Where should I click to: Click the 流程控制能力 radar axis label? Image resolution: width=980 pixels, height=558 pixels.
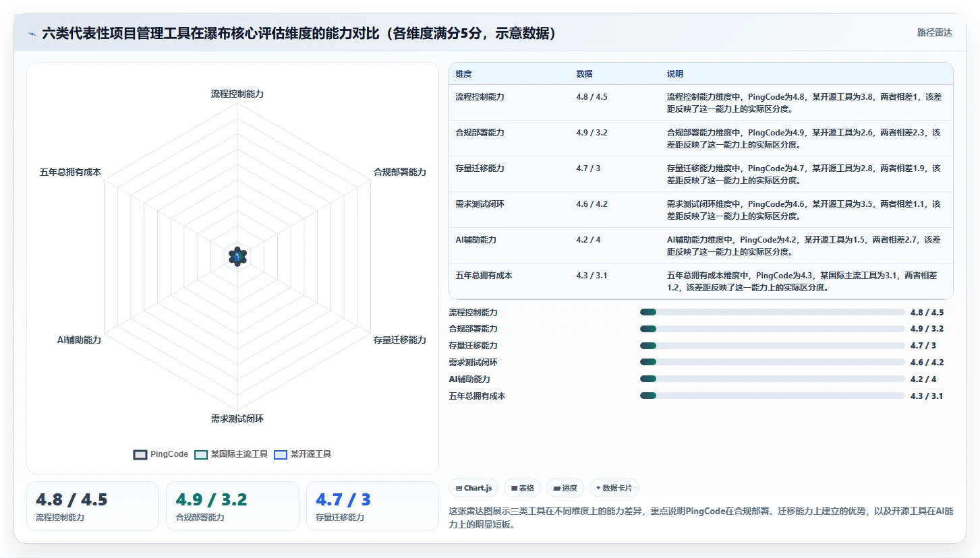pyautogui.click(x=237, y=94)
